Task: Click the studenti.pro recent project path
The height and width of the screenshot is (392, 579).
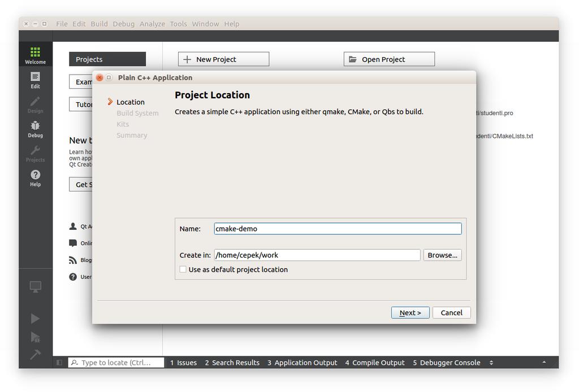Action: click(x=494, y=113)
